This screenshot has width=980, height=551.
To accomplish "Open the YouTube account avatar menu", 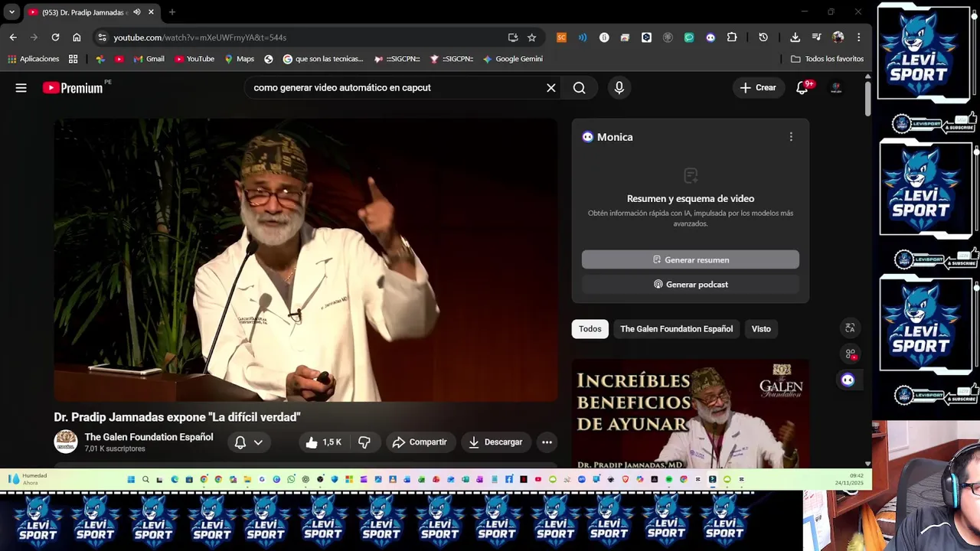I will pos(836,88).
